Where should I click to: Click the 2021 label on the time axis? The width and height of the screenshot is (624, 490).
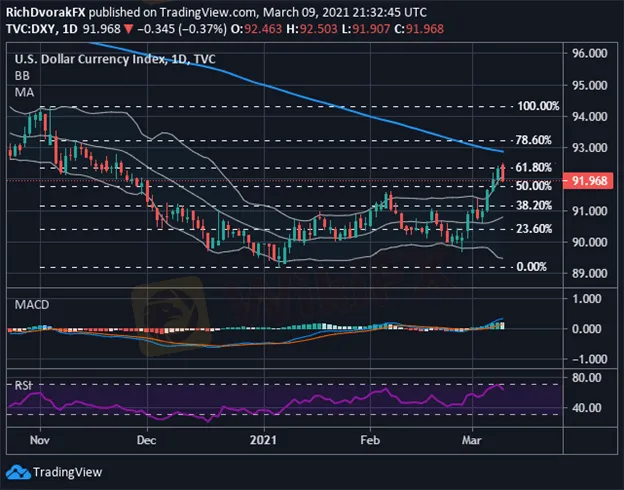(x=261, y=438)
